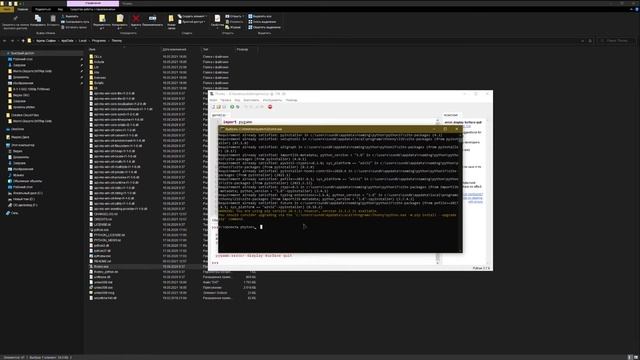Open the New item (Создать элемент) dropdown
The height and width of the screenshot is (360, 640).
(x=192, y=16)
